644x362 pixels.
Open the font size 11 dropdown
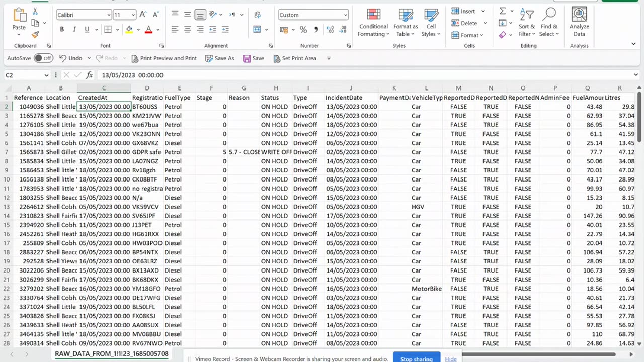click(x=133, y=15)
